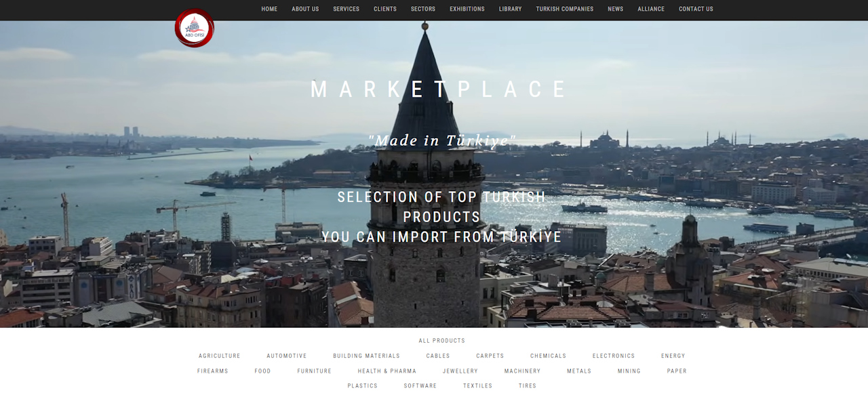Open the Exhibitions menu item
Viewport: 868px width, 393px height.
[x=467, y=9]
